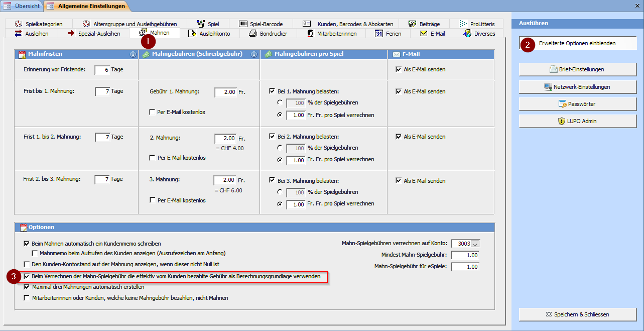Toggle Maximal drei Mahnungen automatisch erstellen
The width and height of the screenshot is (644, 331).
coord(27,287)
